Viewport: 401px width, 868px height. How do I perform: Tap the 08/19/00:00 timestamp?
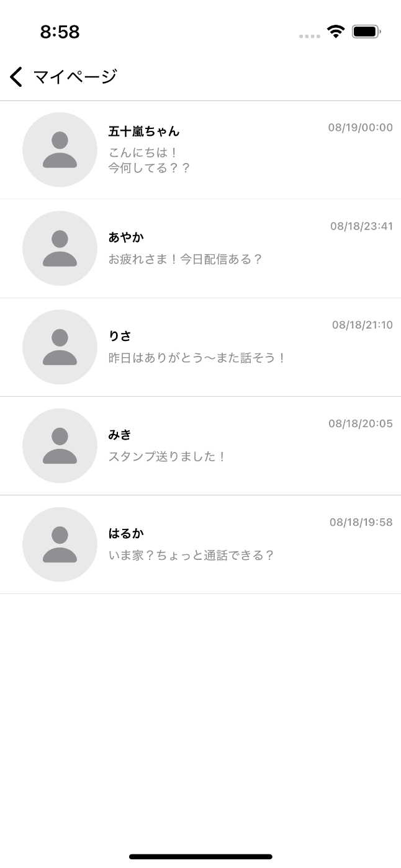(x=360, y=128)
